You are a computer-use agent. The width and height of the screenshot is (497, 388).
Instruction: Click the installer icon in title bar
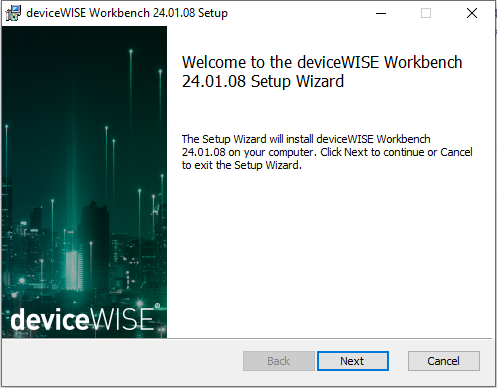pyautogui.click(x=13, y=13)
